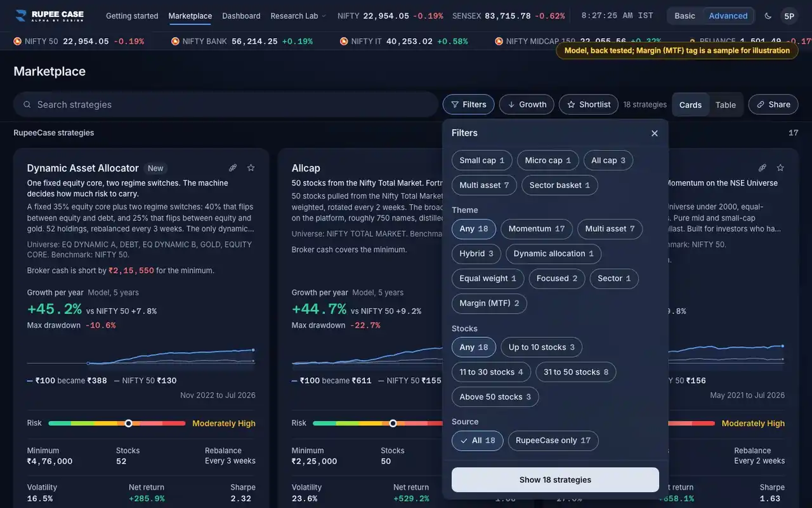
Task: Open the Dashboard nav item
Action: coord(241,16)
